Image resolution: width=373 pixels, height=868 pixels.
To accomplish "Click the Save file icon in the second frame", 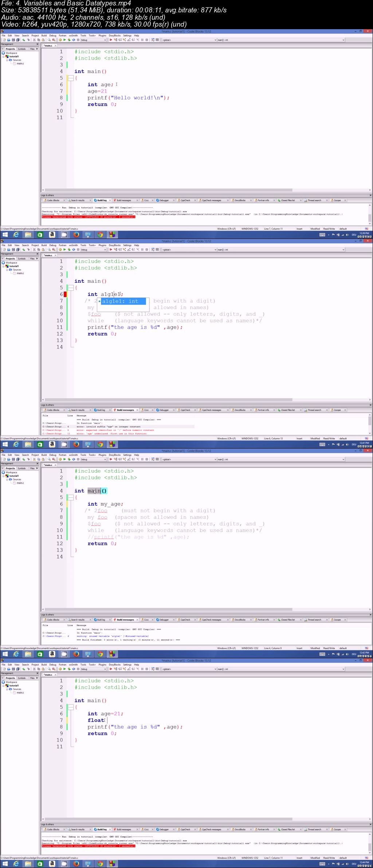I will click(x=13, y=250).
